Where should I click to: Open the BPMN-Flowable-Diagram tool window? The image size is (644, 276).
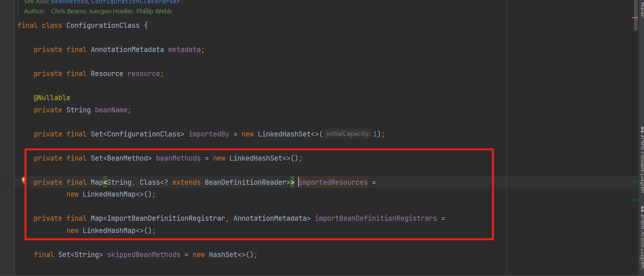click(642, 160)
